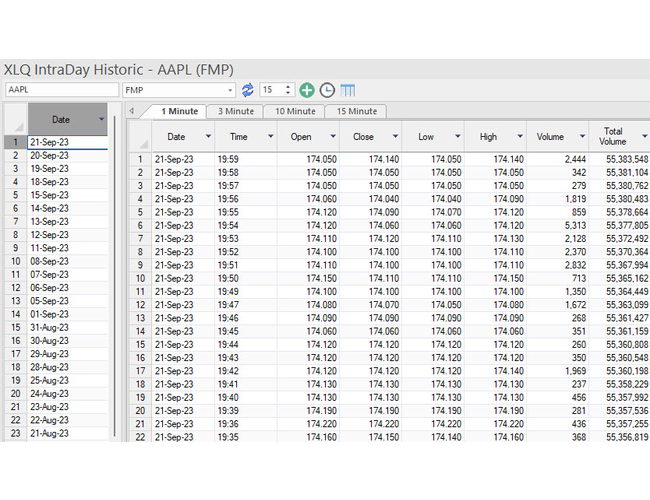Select date 24-Aug-23 in the date list
Image resolution: width=650 pixels, height=500 pixels.
(68, 394)
